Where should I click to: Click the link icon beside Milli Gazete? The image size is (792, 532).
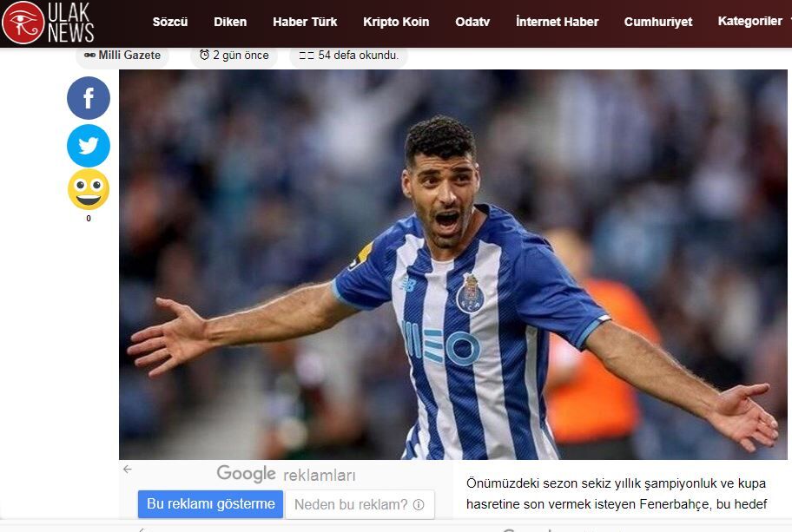[x=89, y=56]
